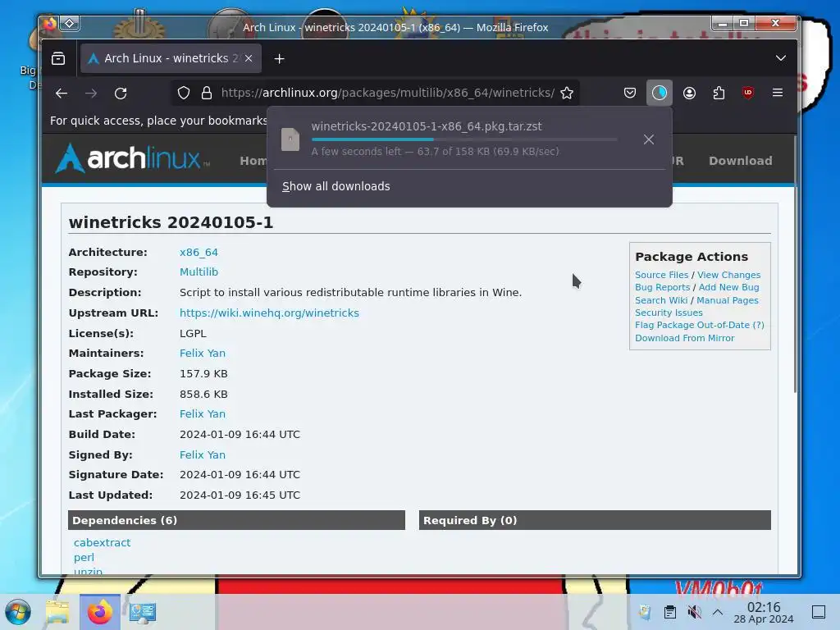The image size is (840, 630).
Task: Click the page's vertical scrollbar
Action: pyautogui.click(x=795, y=264)
